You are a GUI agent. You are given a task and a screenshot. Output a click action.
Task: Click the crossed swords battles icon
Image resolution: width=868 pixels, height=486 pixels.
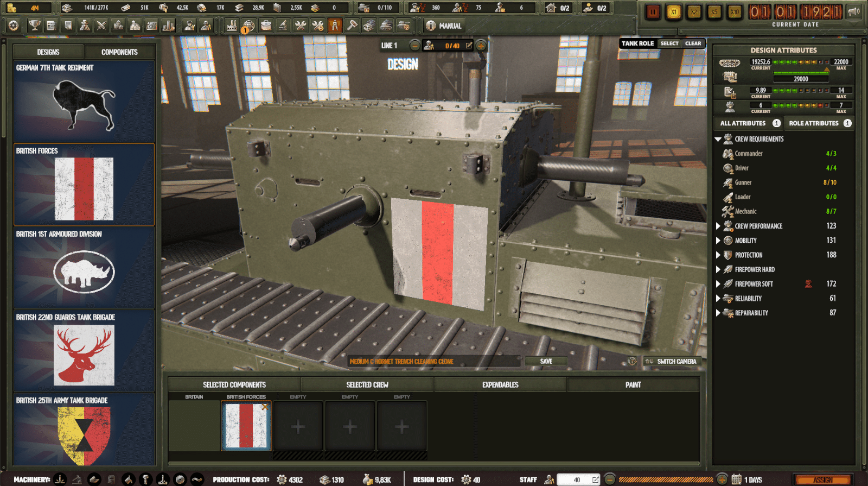(x=101, y=26)
